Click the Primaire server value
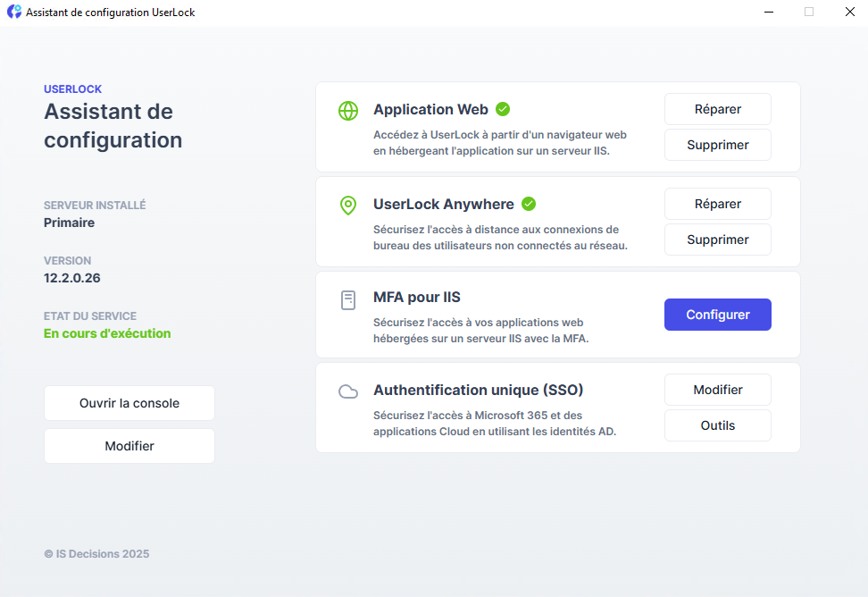This screenshot has height=597, width=868. [x=69, y=223]
